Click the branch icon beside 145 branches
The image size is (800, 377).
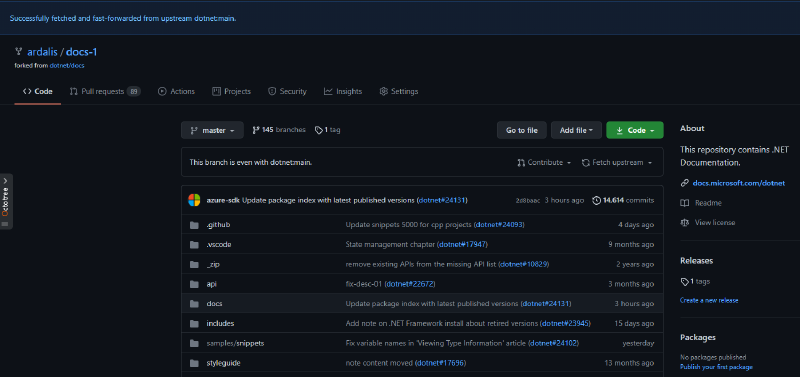pos(256,130)
